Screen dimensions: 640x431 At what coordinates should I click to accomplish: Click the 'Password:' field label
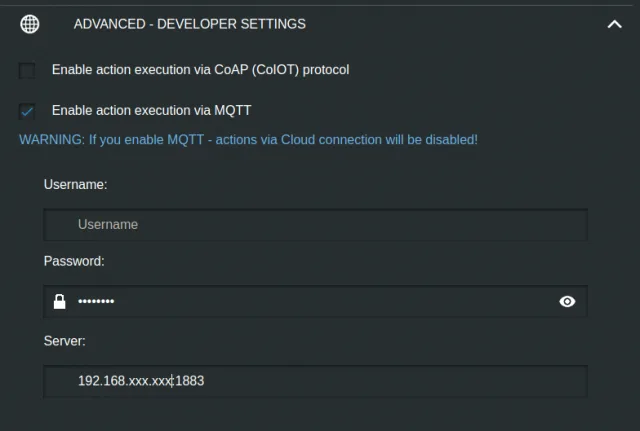click(x=74, y=261)
